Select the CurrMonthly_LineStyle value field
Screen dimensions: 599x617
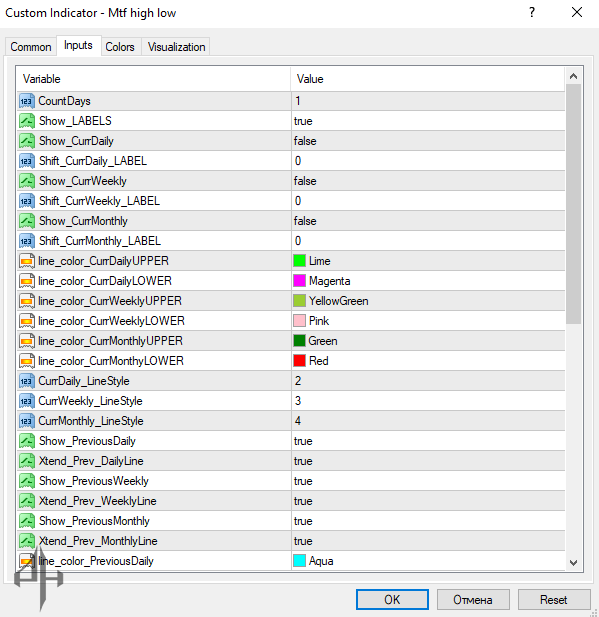click(428, 421)
